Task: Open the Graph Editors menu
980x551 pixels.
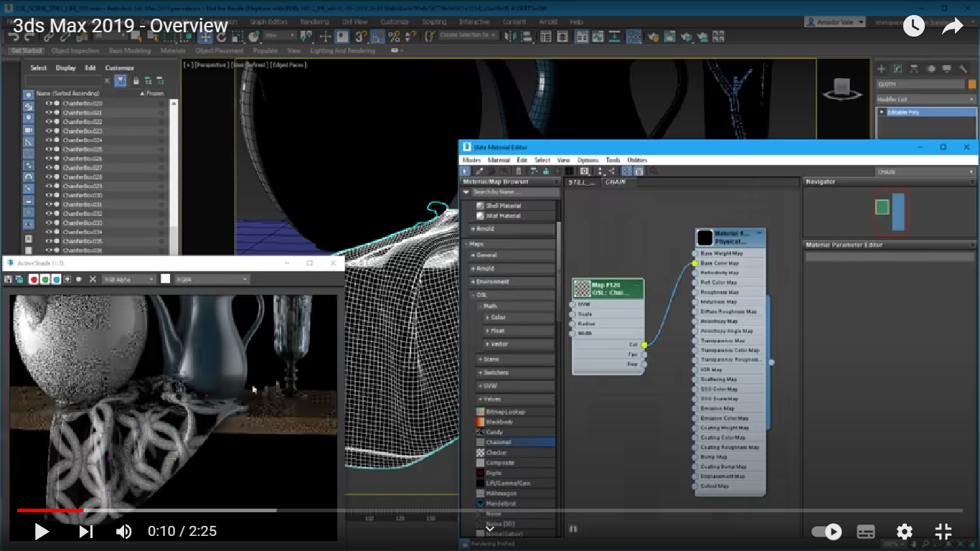Action: (268, 22)
